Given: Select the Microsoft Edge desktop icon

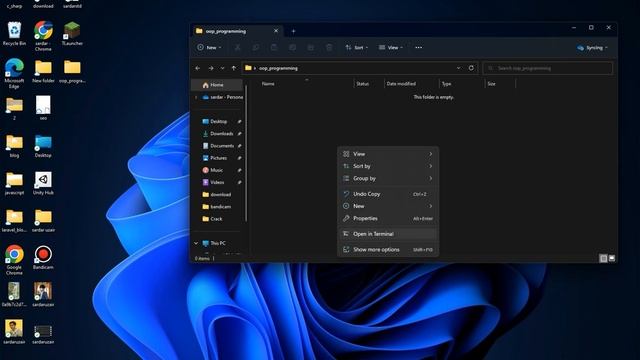Looking at the screenshot, I should 14,73.
